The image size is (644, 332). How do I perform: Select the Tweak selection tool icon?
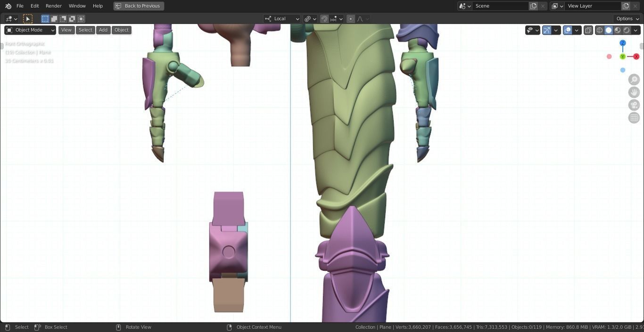click(x=28, y=19)
